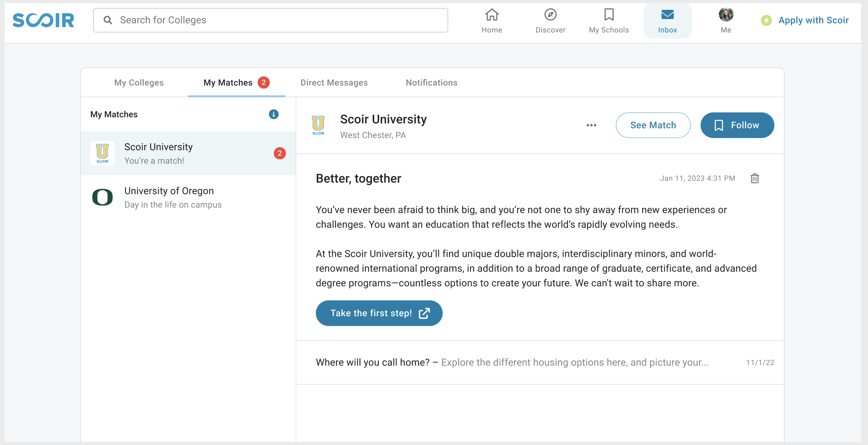
Task: Click the three-dot options menu
Action: tap(591, 125)
